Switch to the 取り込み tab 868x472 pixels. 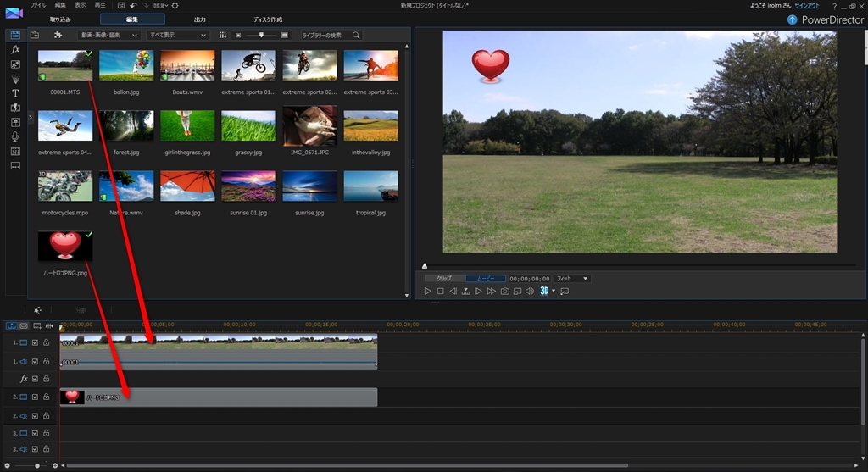click(60, 19)
